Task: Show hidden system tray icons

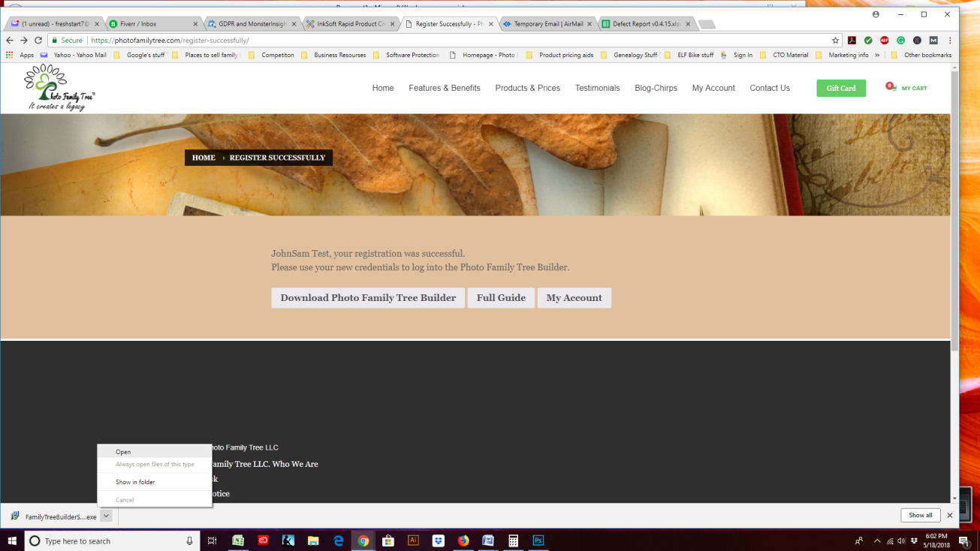Action: click(876, 540)
